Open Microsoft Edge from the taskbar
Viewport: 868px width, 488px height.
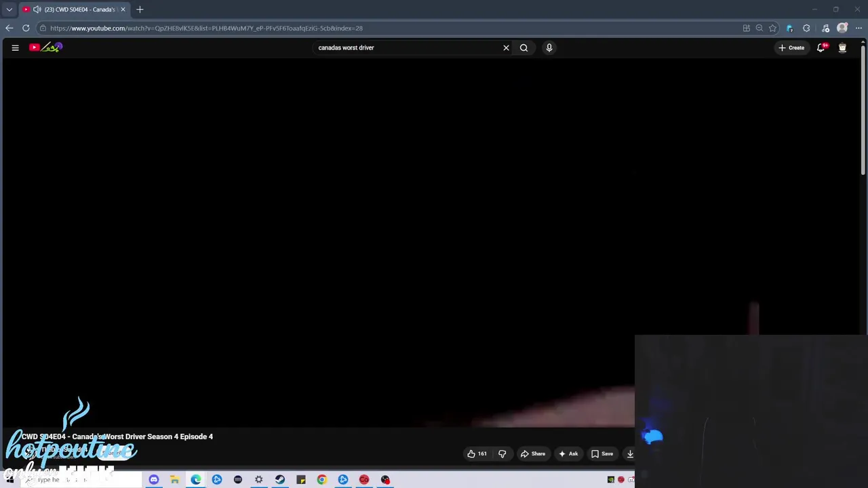pyautogui.click(x=196, y=480)
